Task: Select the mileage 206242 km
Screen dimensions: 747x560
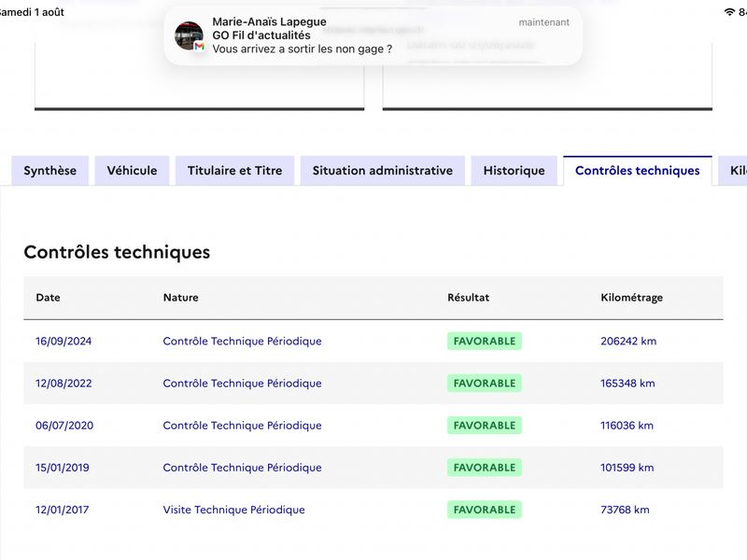Action: tap(628, 341)
